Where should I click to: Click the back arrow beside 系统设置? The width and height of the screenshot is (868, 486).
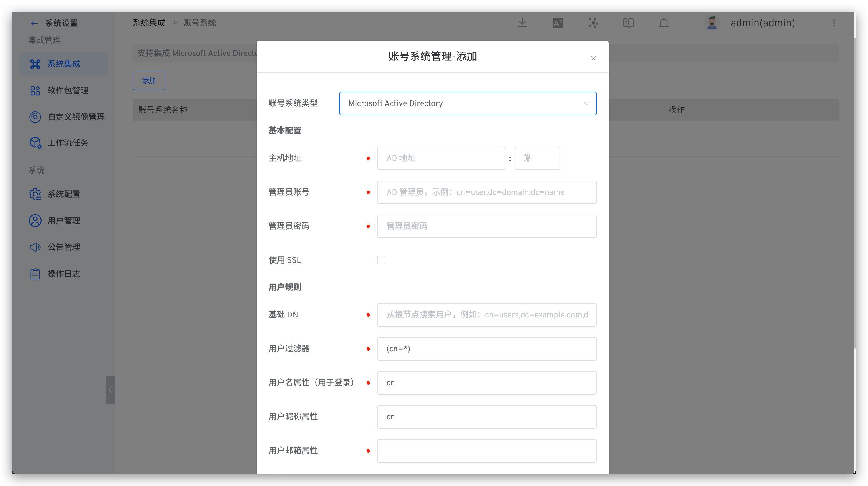[34, 23]
